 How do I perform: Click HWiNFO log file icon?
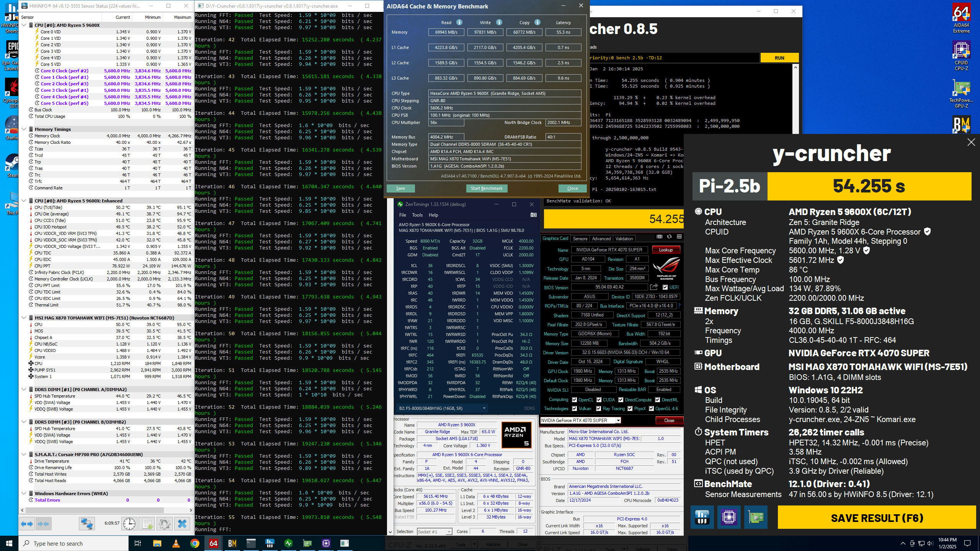coord(147,523)
